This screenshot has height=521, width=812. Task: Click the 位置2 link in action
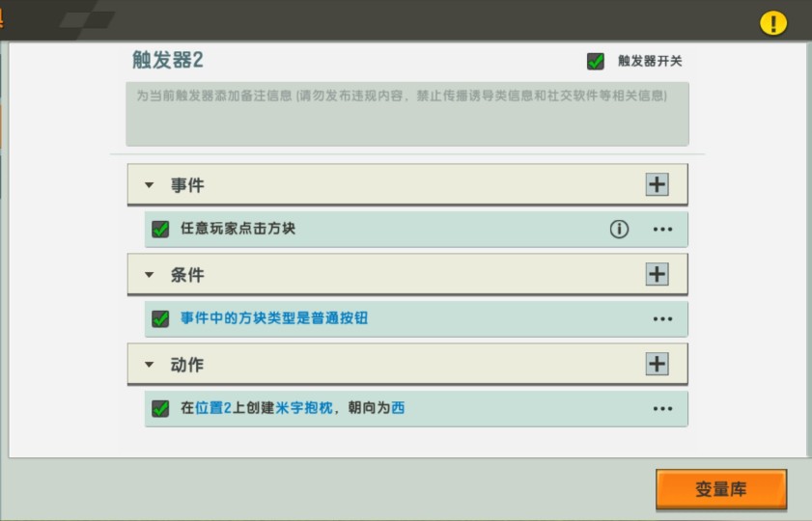tap(212, 408)
